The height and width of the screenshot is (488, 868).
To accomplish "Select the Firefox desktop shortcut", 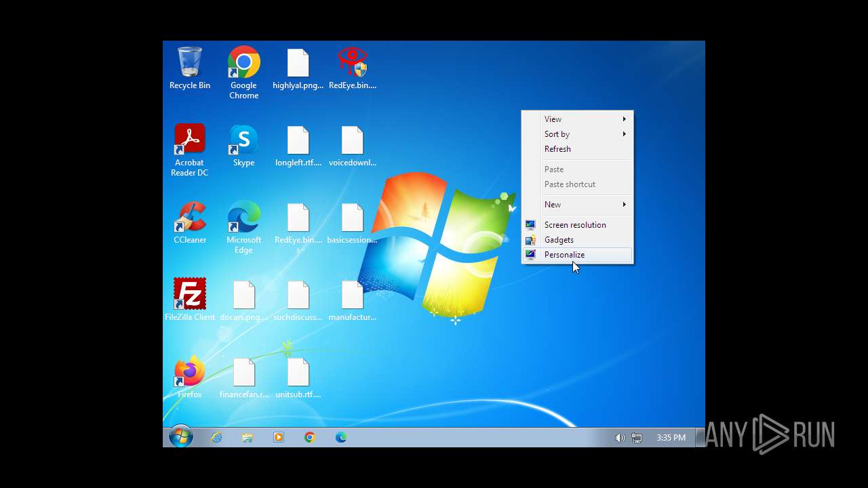I will pyautogui.click(x=190, y=377).
